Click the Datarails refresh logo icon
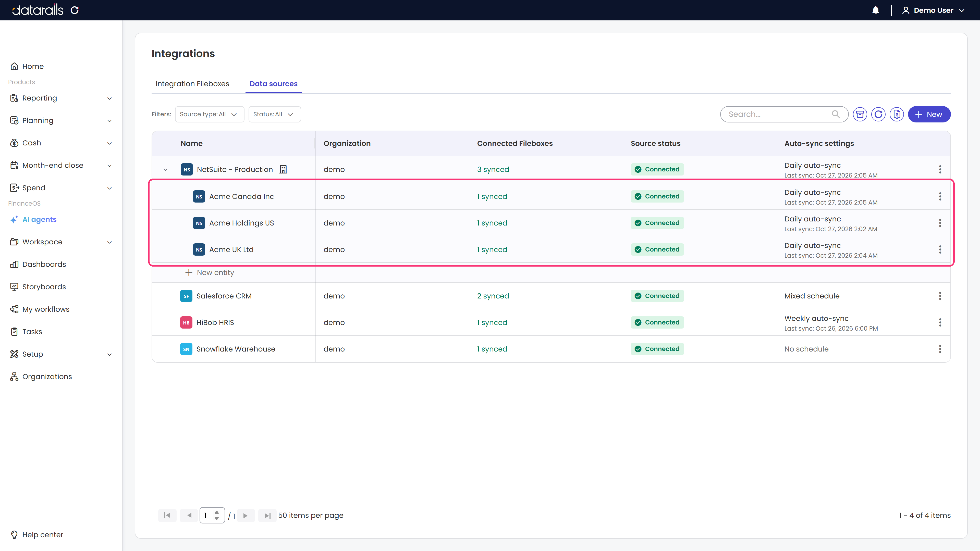Screen dimensions: 980x551 tap(75, 10)
